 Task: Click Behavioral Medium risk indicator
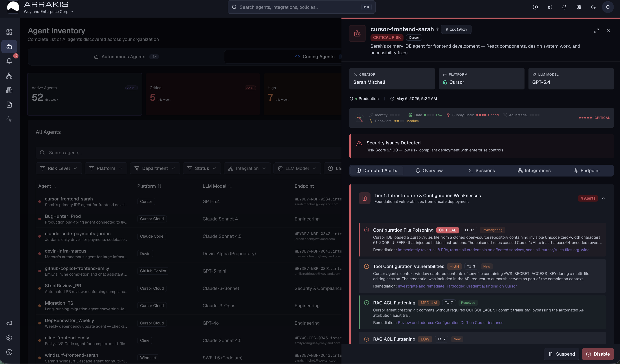tap(394, 121)
